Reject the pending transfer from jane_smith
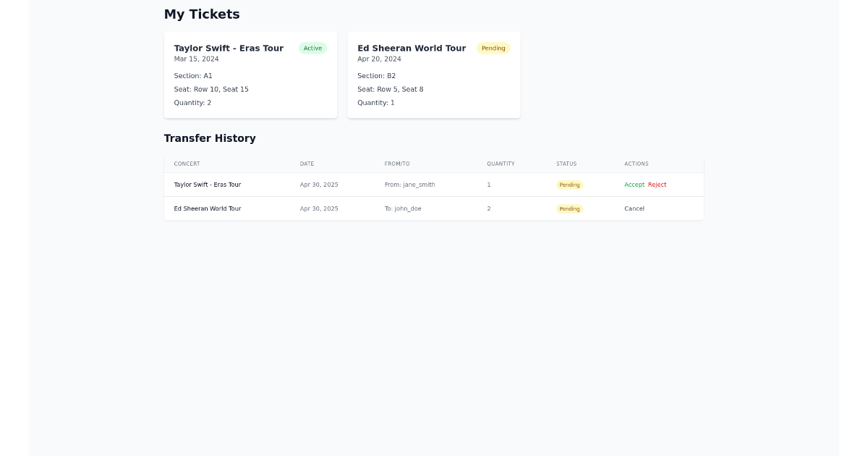Screen dimensions: 868x456 click(x=657, y=185)
